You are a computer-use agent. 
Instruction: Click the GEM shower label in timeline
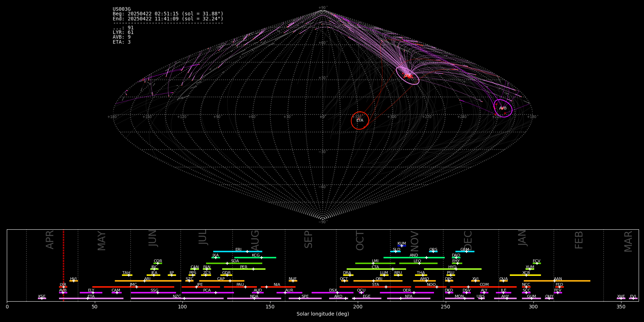(x=465, y=250)
